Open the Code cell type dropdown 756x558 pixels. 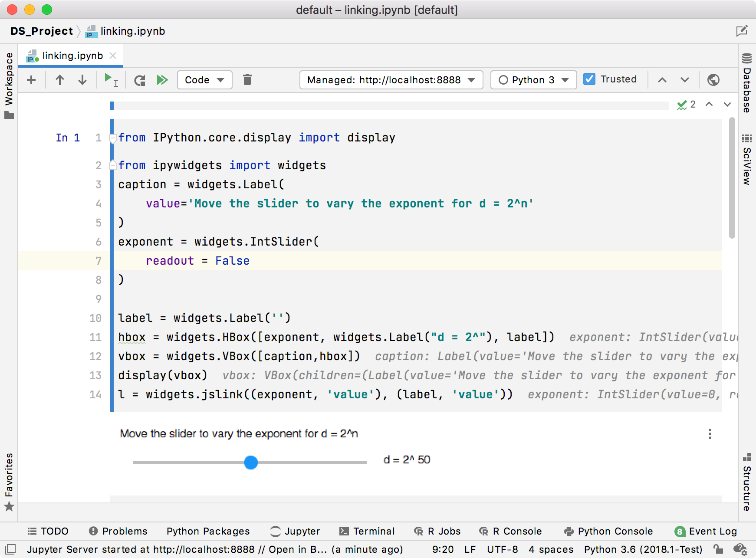[205, 80]
